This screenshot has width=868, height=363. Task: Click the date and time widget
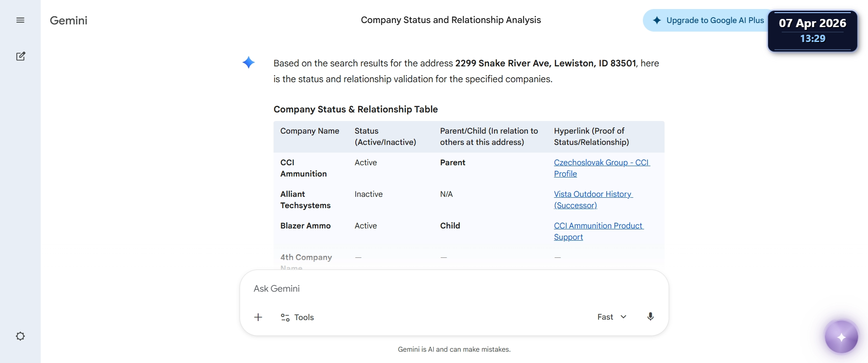coord(812,31)
